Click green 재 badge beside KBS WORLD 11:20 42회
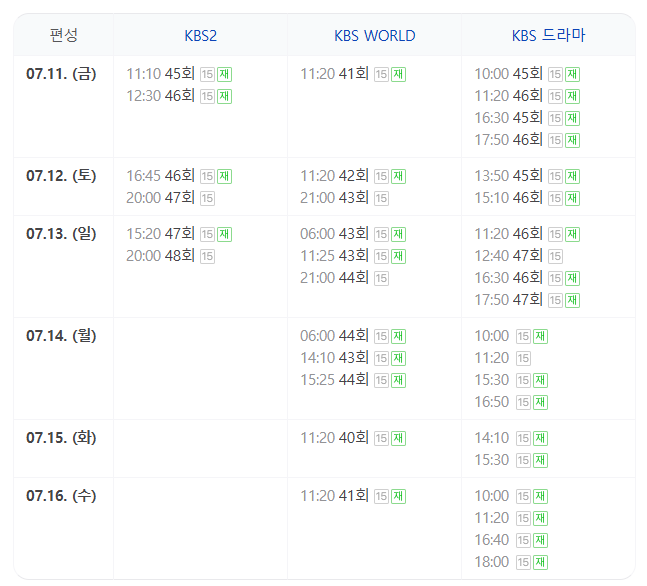Screen dimensions: 647x586 (399, 176)
